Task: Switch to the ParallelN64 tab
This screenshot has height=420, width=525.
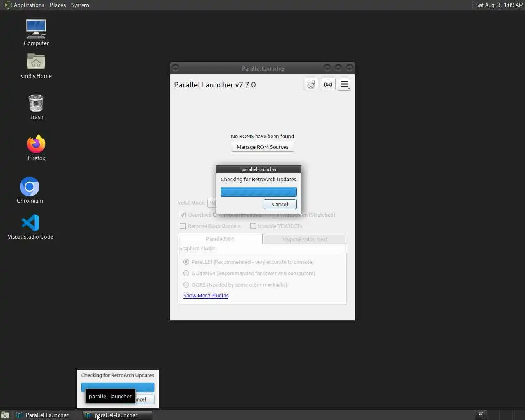Action: (220, 239)
